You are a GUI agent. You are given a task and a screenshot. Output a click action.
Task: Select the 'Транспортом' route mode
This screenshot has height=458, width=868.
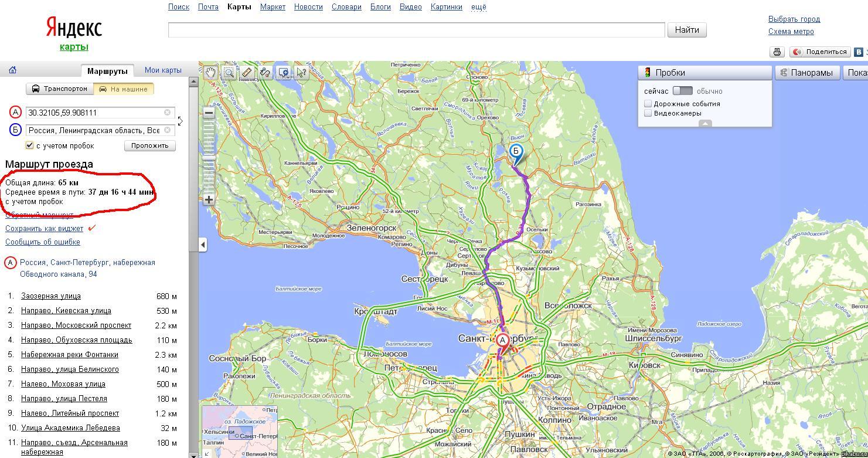(x=60, y=89)
